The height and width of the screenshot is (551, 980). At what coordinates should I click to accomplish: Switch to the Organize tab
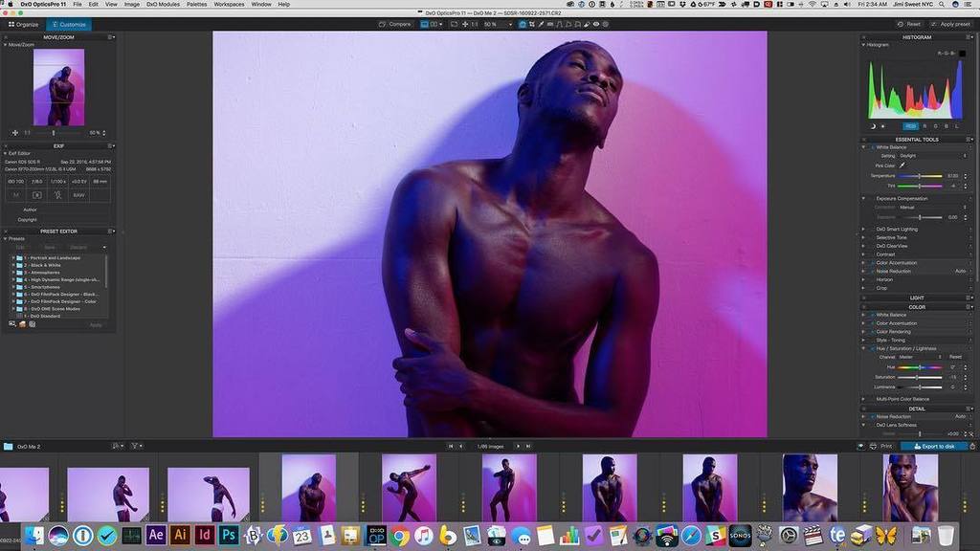coord(23,24)
